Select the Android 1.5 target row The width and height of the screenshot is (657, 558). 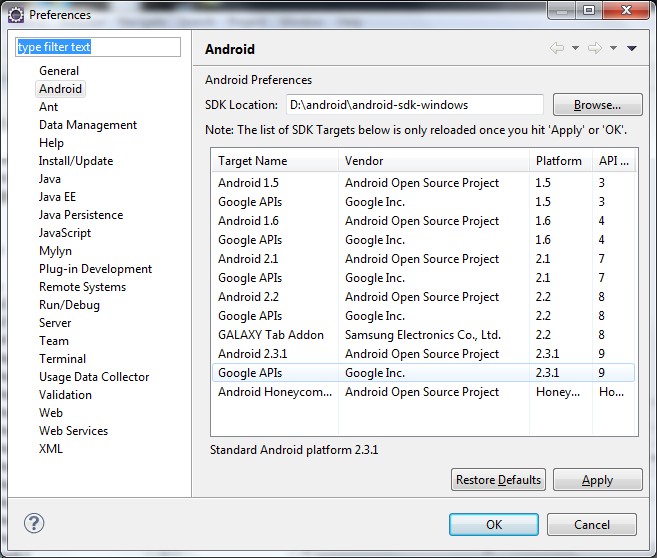[x=424, y=183]
